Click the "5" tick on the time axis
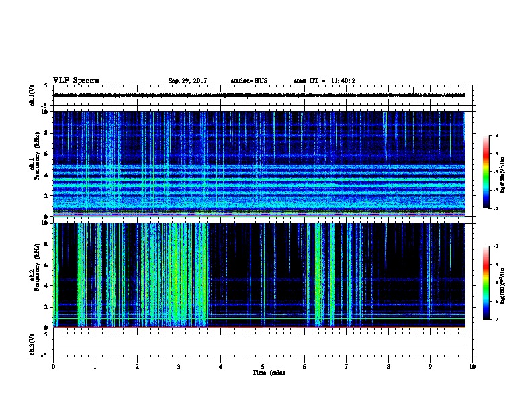 coord(263,366)
